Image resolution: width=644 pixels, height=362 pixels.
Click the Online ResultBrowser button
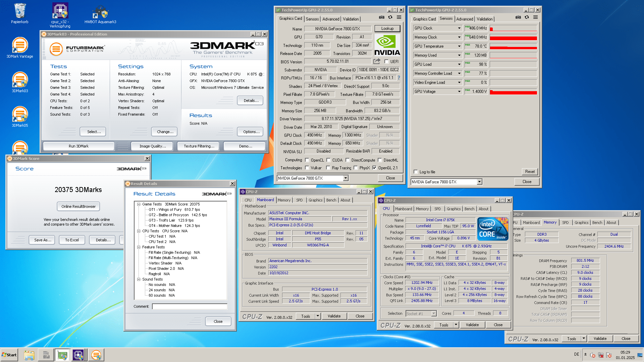(x=78, y=206)
